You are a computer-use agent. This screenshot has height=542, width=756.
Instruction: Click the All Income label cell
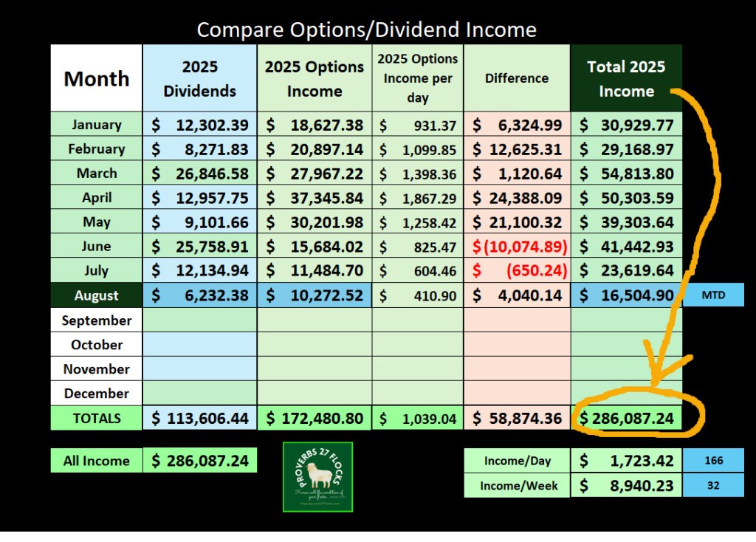pos(96,461)
